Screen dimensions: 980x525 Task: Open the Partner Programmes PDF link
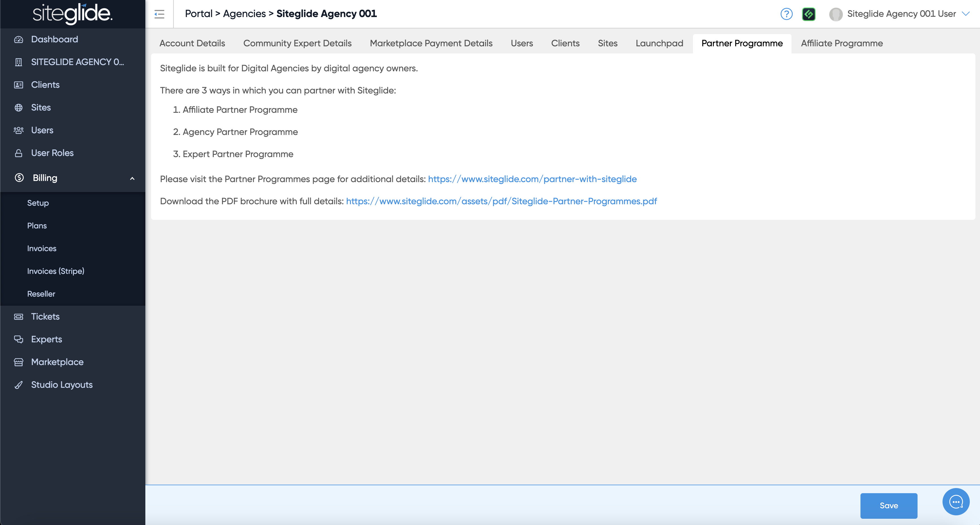pyautogui.click(x=501, y=201)
